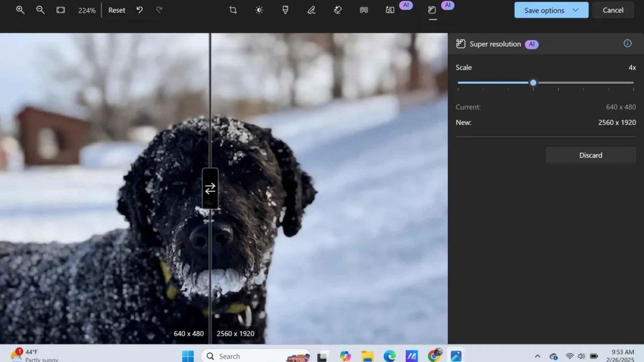Screen dimensions: 644x362
Task: Click the Scale slider handle
Action: pyautogui.click(x=533, y=83)
